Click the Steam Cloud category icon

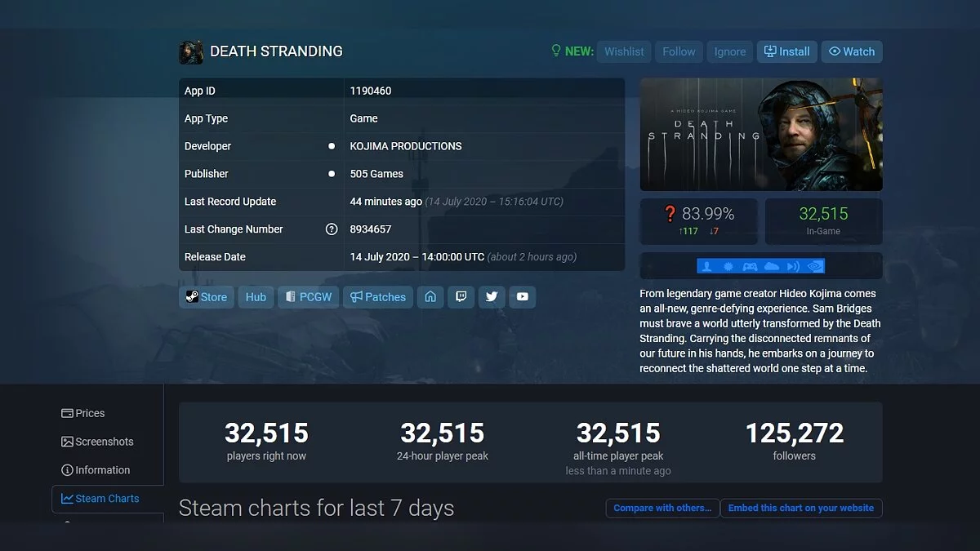coord(772,266)
